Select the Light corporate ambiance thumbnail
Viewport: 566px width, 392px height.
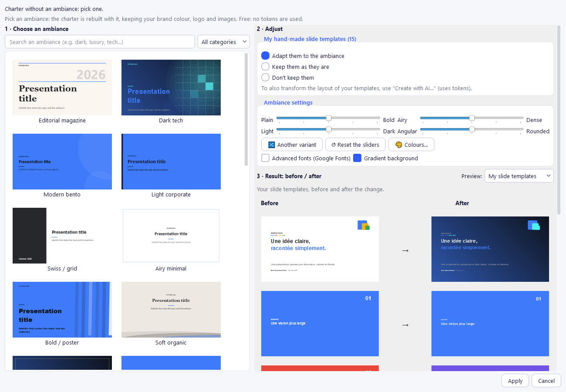click(171, 162)
